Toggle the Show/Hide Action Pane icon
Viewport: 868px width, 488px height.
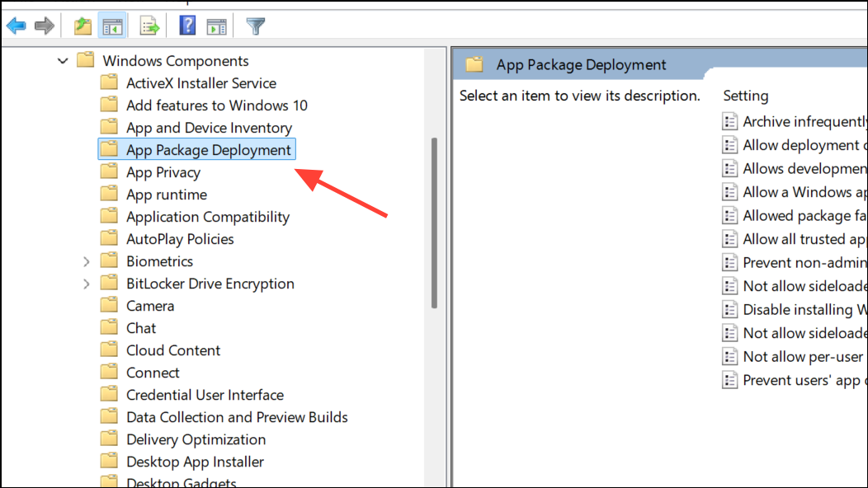tap(217, 25)
